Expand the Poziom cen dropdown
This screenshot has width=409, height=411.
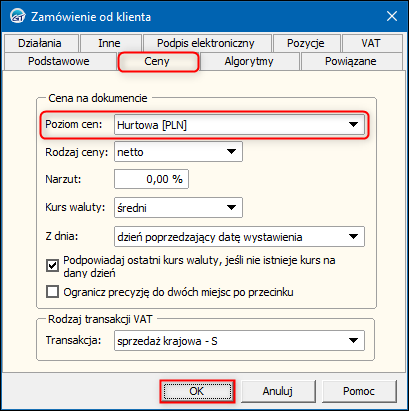pyautogui.click(x=239, y=125)
